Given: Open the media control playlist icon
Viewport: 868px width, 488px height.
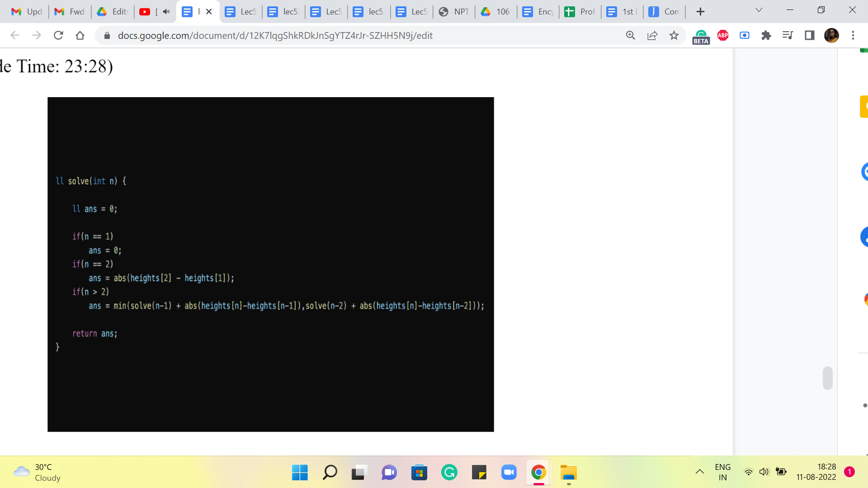Looking at the screenshot, I should (x=788, y=35).
